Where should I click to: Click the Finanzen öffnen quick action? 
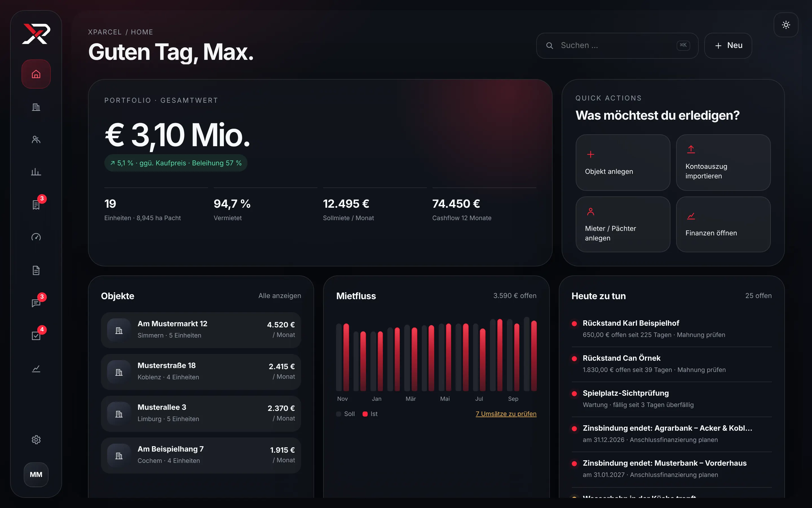pos(723,224)
